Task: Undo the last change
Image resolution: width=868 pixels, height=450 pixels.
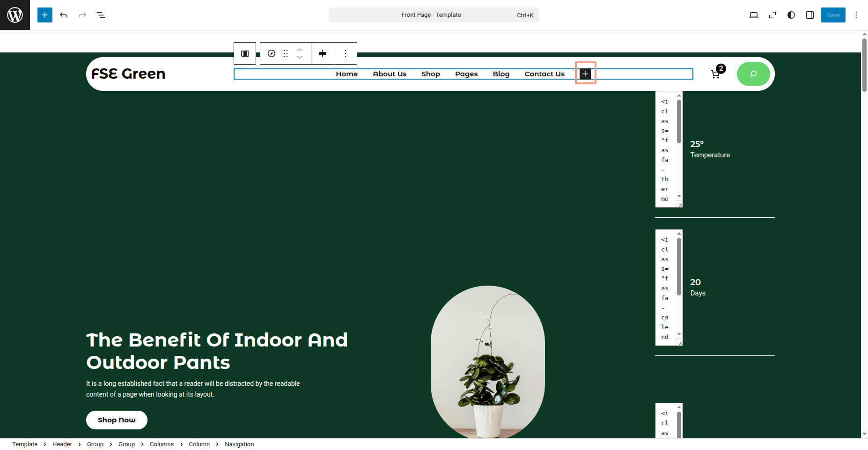Action: point(64,15)
